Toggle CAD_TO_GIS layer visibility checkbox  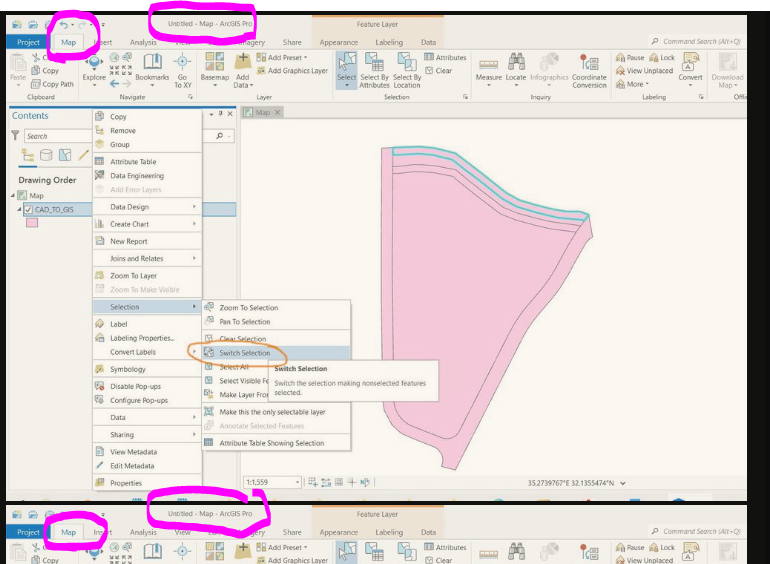point(28,210)
